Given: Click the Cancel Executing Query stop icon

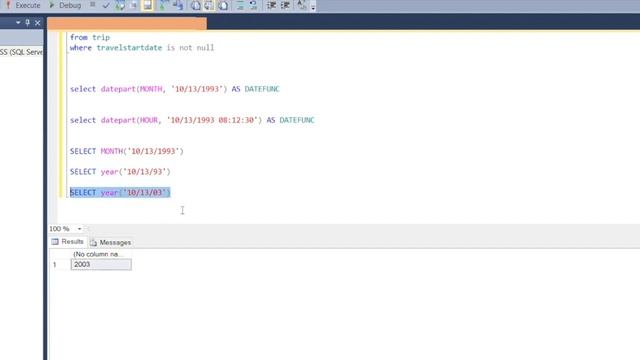Looking at the screenshot, I should click(x=93, y=5).
